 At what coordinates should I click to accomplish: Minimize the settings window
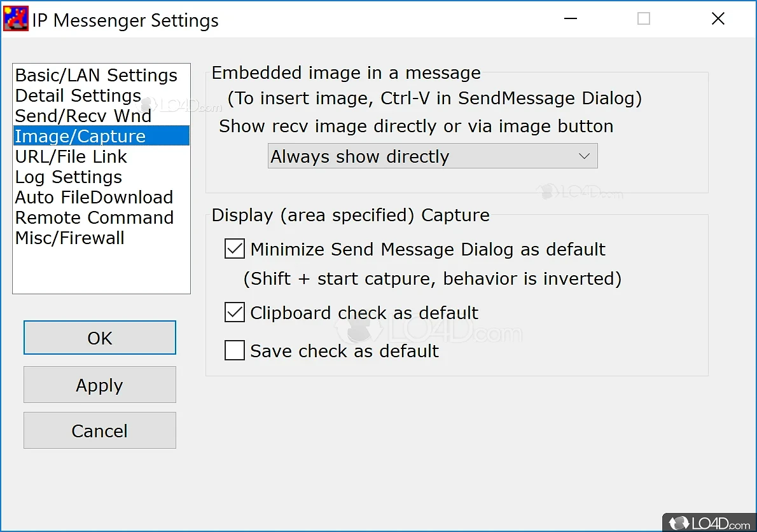[x=571, y=19]
